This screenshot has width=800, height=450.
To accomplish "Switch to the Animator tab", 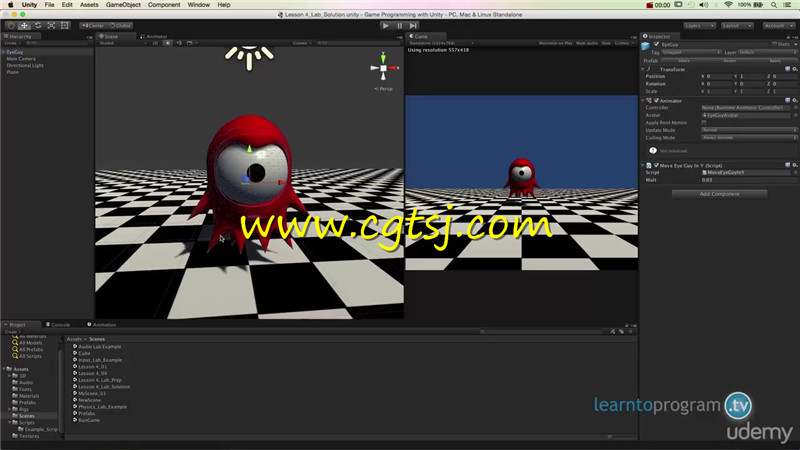I will click(154, 36).
